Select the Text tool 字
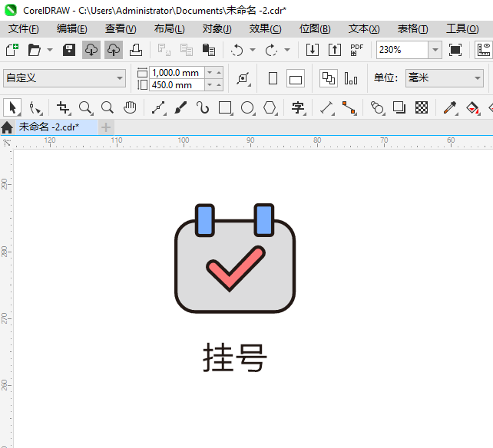The width and height of the screenshot is (493, 448). (299, 107)
